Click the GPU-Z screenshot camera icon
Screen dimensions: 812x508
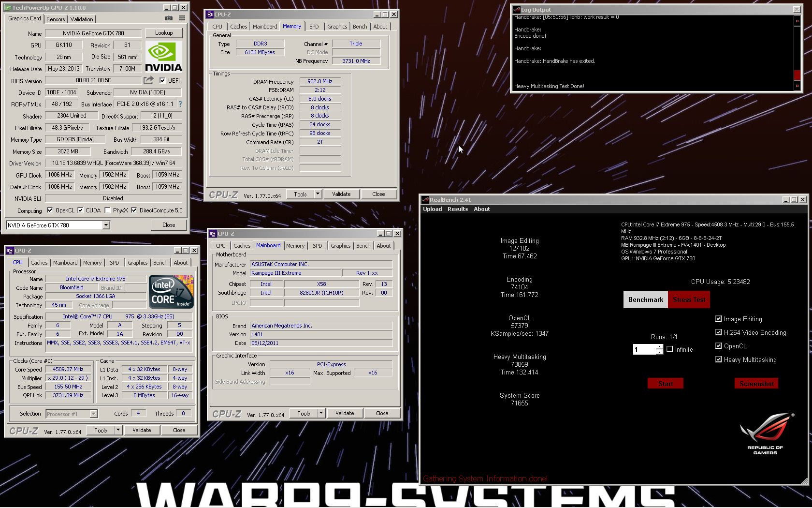(168, 18)
